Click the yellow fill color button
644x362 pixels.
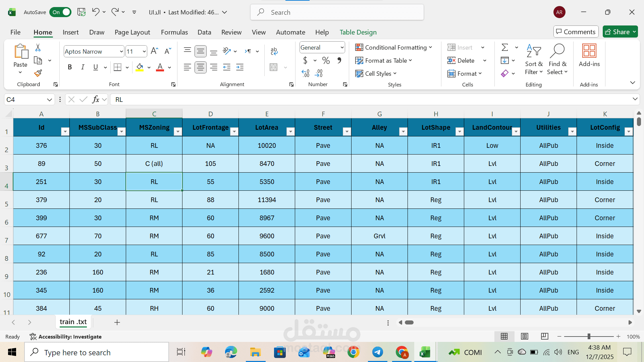click(140, 67)
